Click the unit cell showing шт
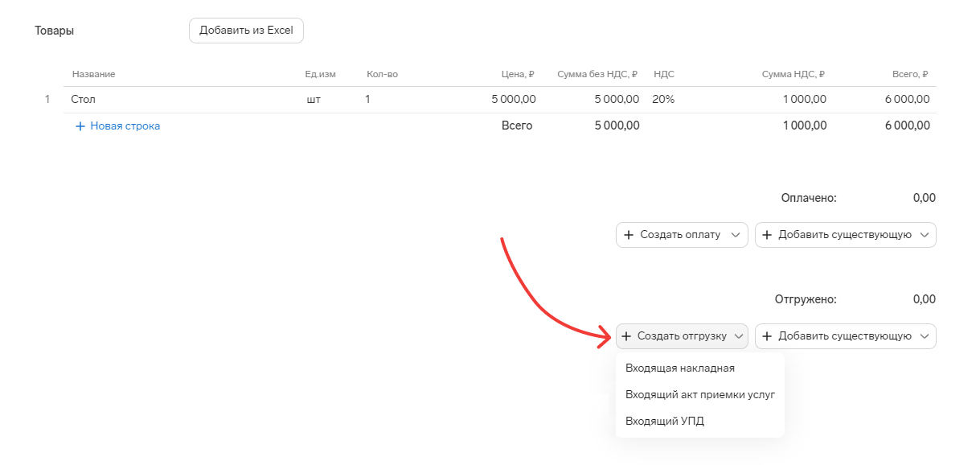The height and width of the screenshot is (465, 980). (x=313, y=100)
